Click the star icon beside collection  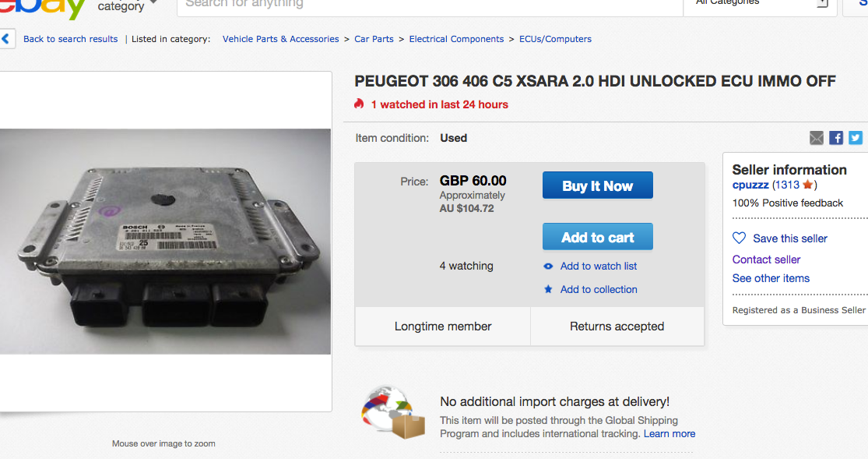[x=548, y=289]
